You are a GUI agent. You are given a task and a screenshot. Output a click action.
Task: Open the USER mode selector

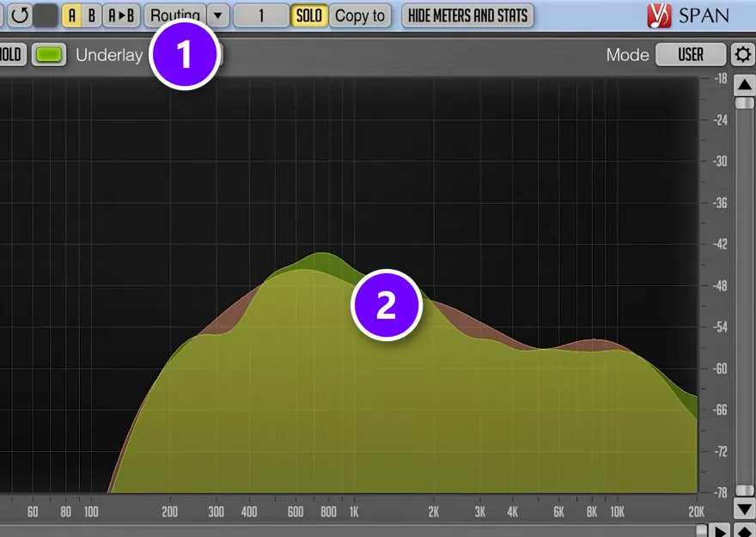(691, 54)
